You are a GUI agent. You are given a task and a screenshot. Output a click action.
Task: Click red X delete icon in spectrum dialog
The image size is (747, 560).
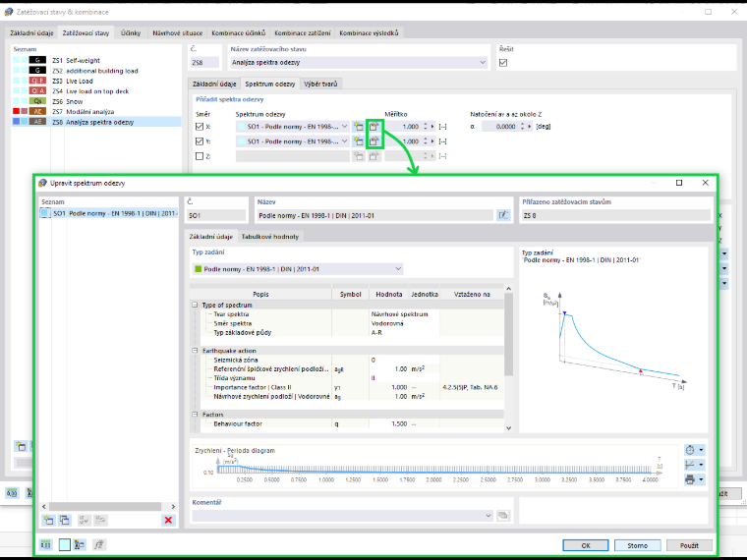(168, 520)
